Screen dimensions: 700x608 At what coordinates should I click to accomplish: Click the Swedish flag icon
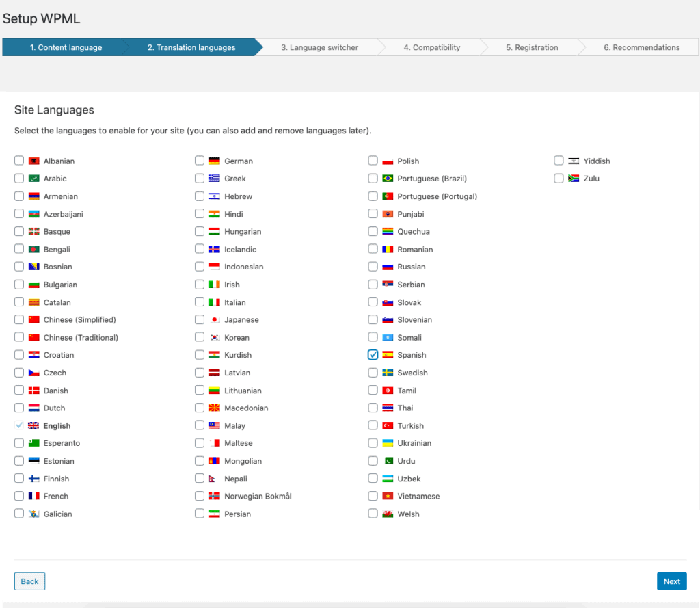tap(388, 373)
